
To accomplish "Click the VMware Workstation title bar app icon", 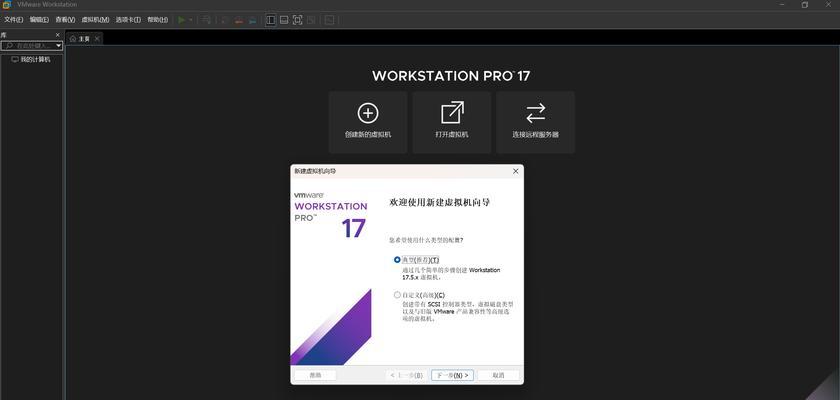I will coord(6,5).
